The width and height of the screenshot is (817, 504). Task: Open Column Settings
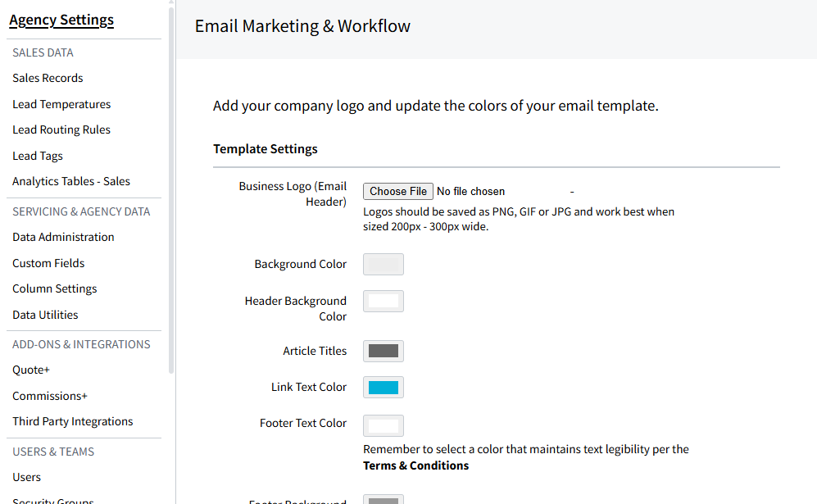pyautogui.click(x=55, y=288)
